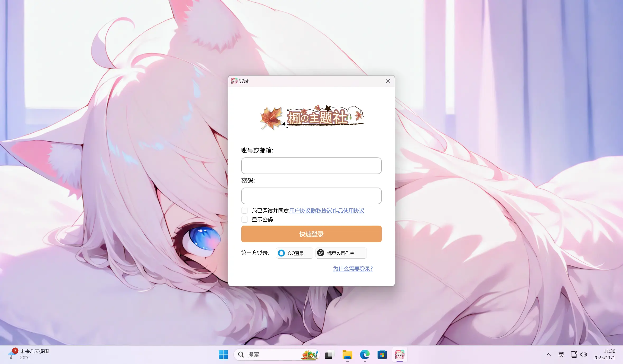Click the anime girl app taskbar icon
This screenshot has width=623, height=364.
click(x=399, y=355)
